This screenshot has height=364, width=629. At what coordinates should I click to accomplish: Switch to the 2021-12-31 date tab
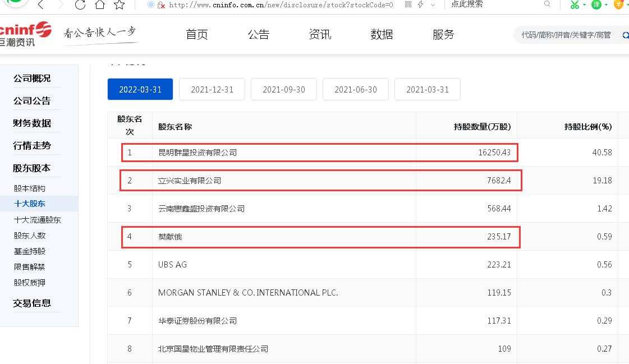pos(212,89)
